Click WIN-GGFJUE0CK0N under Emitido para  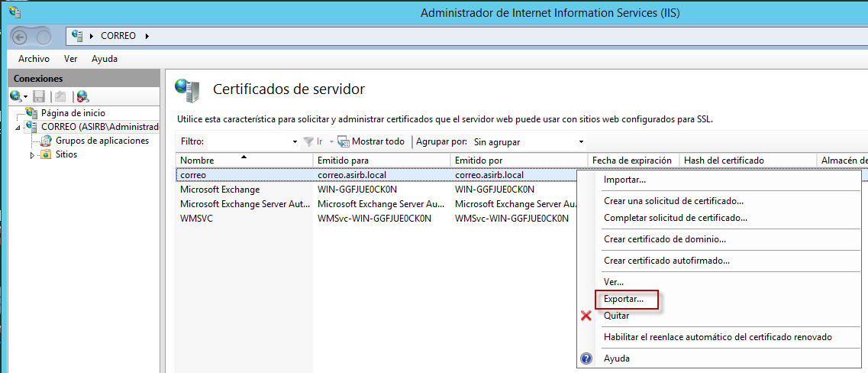357,190
